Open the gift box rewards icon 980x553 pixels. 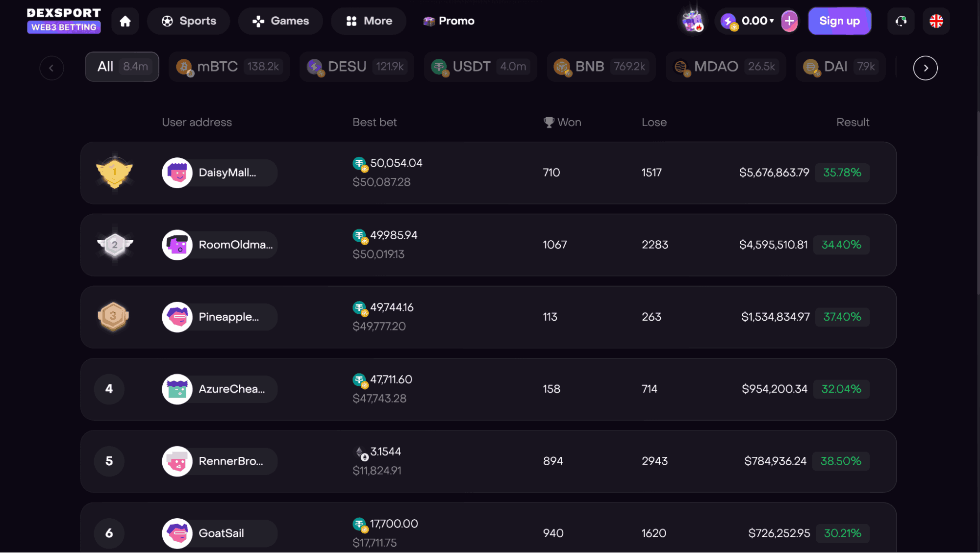pyautogui.click(x=693, y=21)
